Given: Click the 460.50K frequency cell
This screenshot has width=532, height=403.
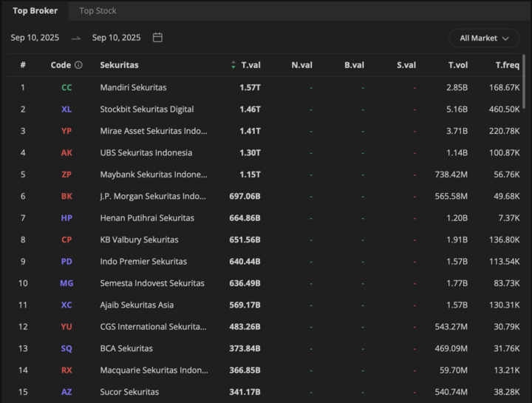Looking at the screenshot, I should (504, 109).
